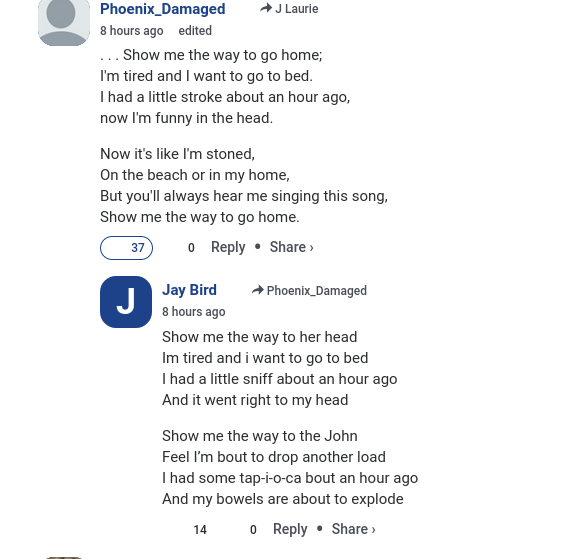Upvote Phoenix_Damaged's comment showing 37
The image size is (573, 559).
point(126,248)
